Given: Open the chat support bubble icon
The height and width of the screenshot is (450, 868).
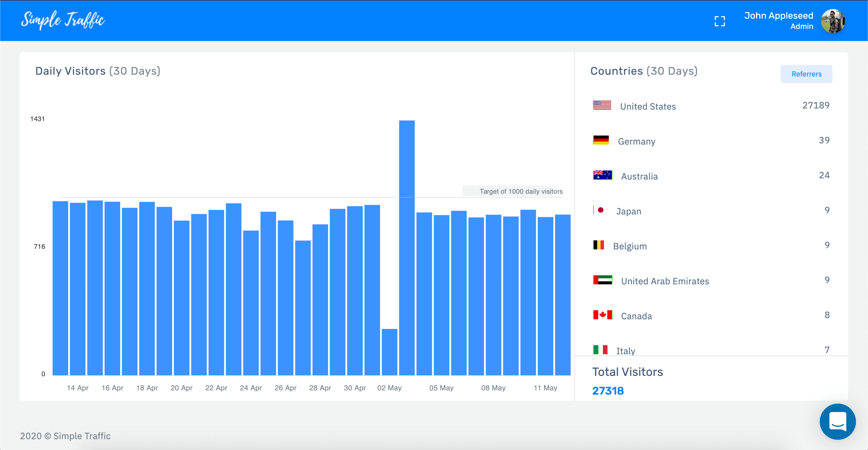Looking at the screenshot, I should pyautogui.click(x=837, y=421).
